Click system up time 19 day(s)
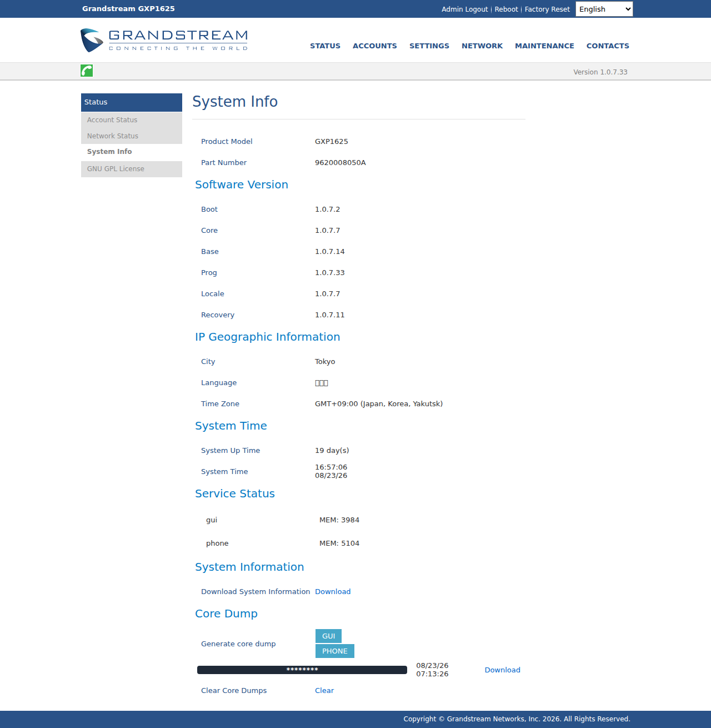711x728 pixels. (332, 451)
